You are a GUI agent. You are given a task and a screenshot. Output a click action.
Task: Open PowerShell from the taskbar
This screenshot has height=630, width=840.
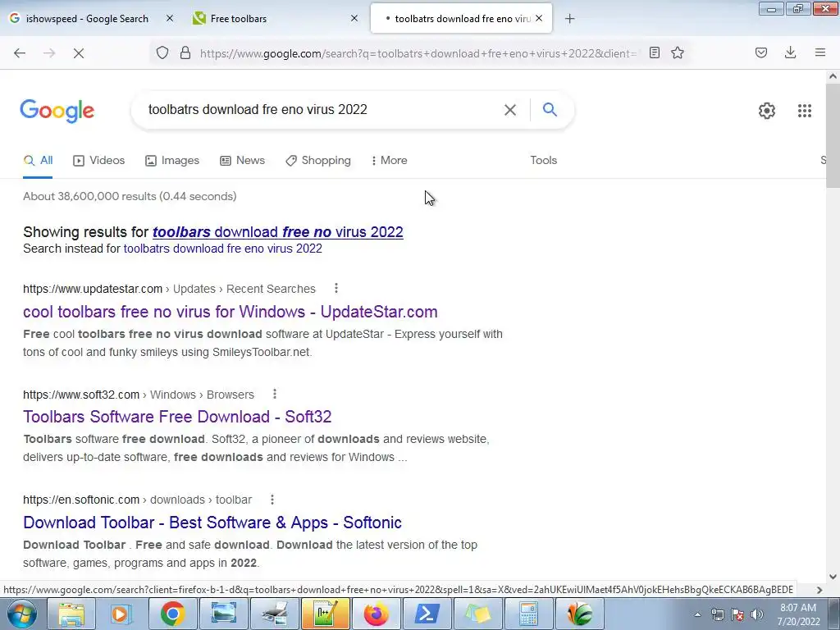click(x=427, y=614)
